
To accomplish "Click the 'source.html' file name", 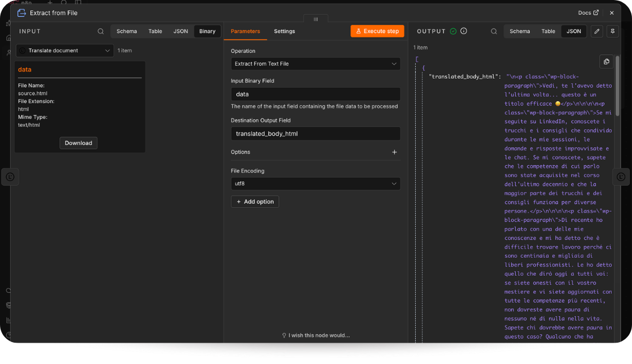I will (x=33, y=93).
